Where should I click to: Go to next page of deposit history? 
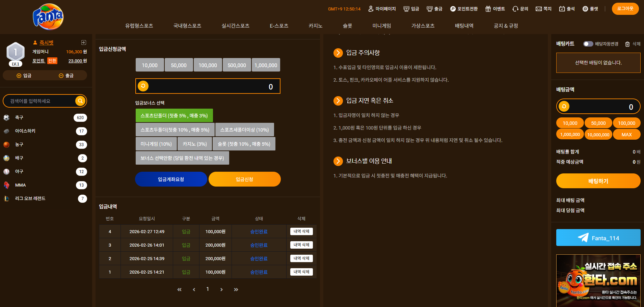point(221,289)
